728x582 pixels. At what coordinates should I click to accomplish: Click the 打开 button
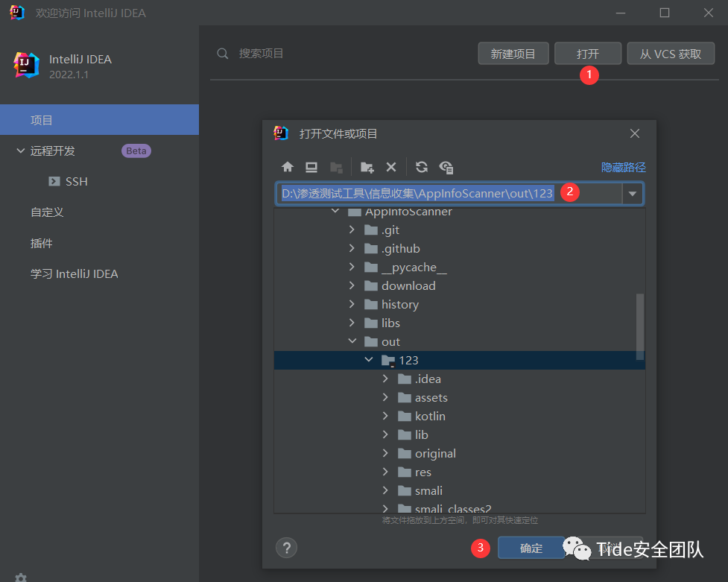coord(588,54)
